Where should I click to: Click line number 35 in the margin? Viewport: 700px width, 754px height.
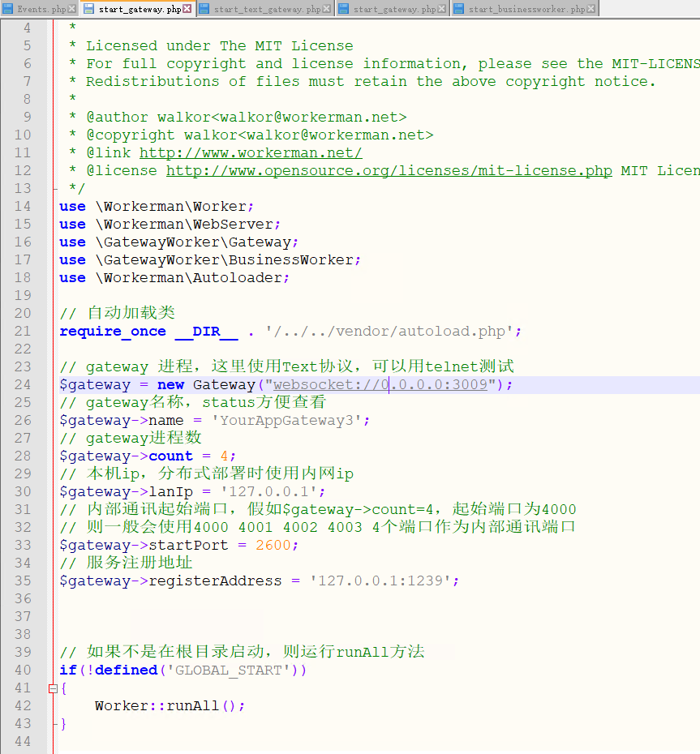point(23,580)
